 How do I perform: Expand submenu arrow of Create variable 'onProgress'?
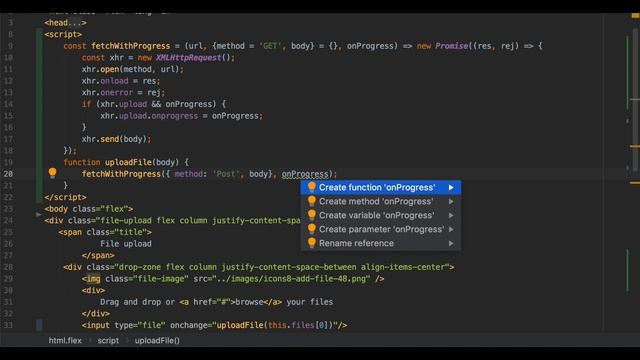[x=451, y=215]
